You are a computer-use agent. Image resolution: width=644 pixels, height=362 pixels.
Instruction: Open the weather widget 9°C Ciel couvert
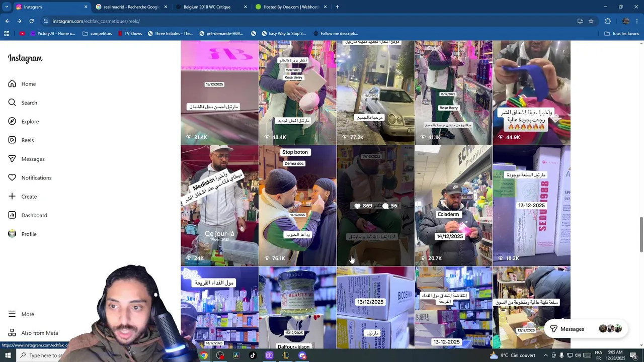tap(513, 355)
